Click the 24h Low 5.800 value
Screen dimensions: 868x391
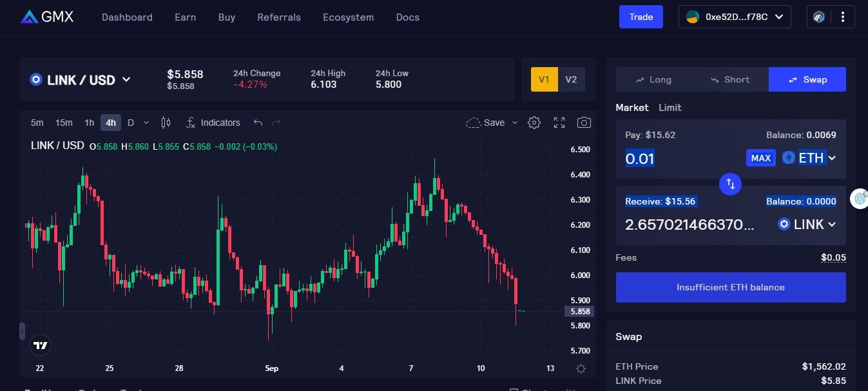389,85
